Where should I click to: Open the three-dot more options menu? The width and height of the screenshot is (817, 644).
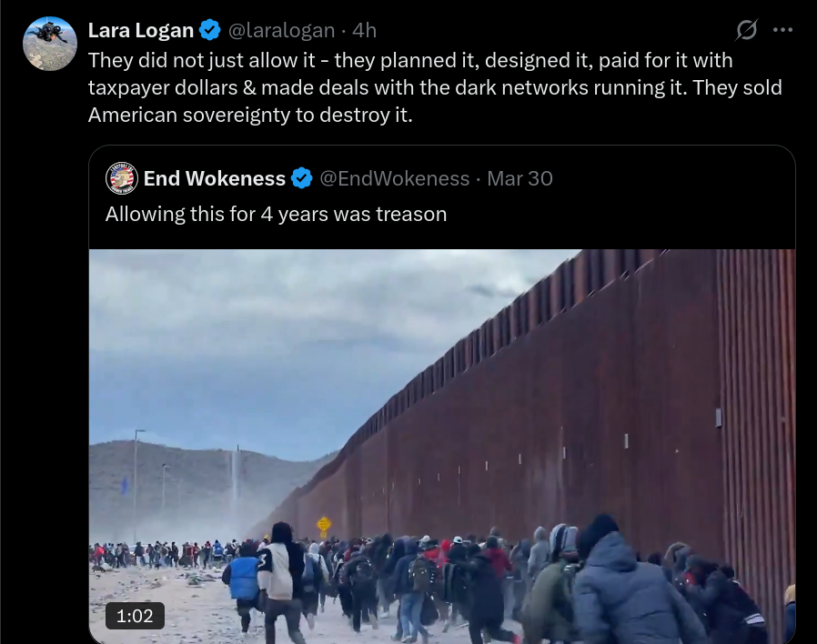pyautogui.click(x=782, y=30)
